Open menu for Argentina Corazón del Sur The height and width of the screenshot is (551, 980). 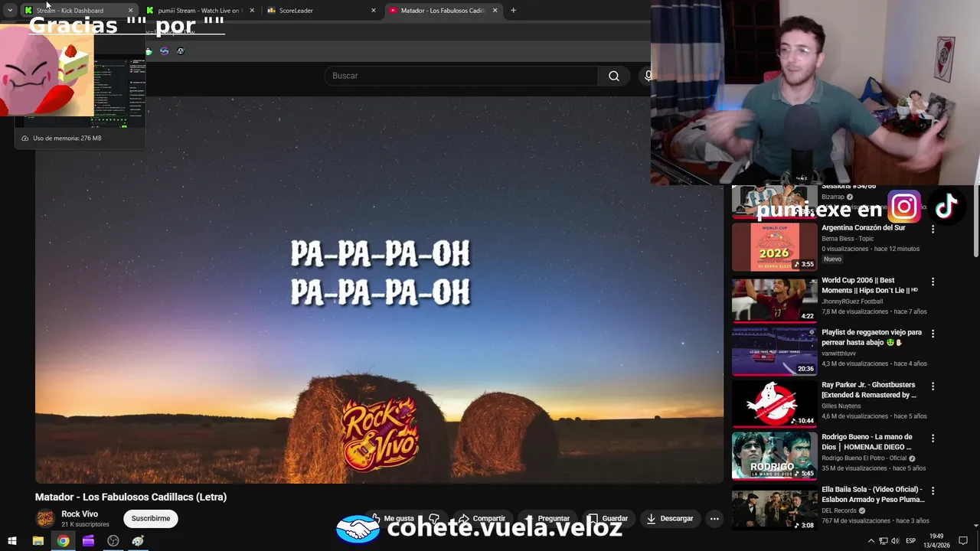[x=933, y=229]
